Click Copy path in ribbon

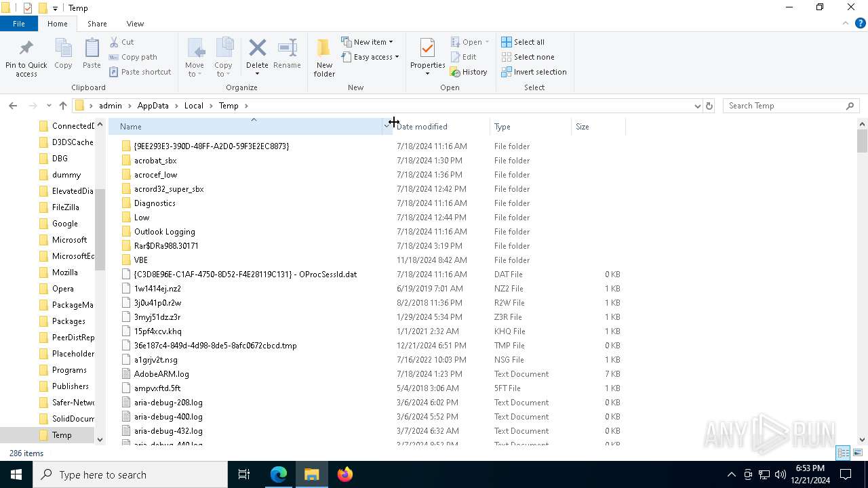pyautogui.click(x=133, y=57)
